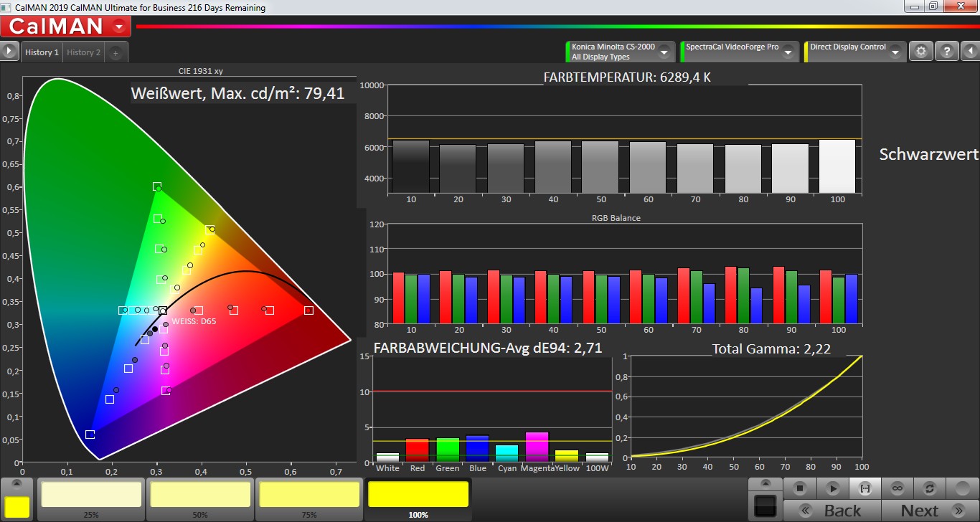The width and height of the screenshot is (980, 522).
Task: Switch to the History 2 tab
Action: (x=84, y=52)
